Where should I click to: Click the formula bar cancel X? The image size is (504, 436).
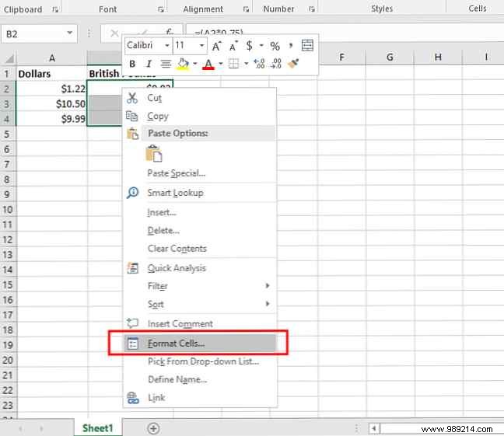pos(114,33)
